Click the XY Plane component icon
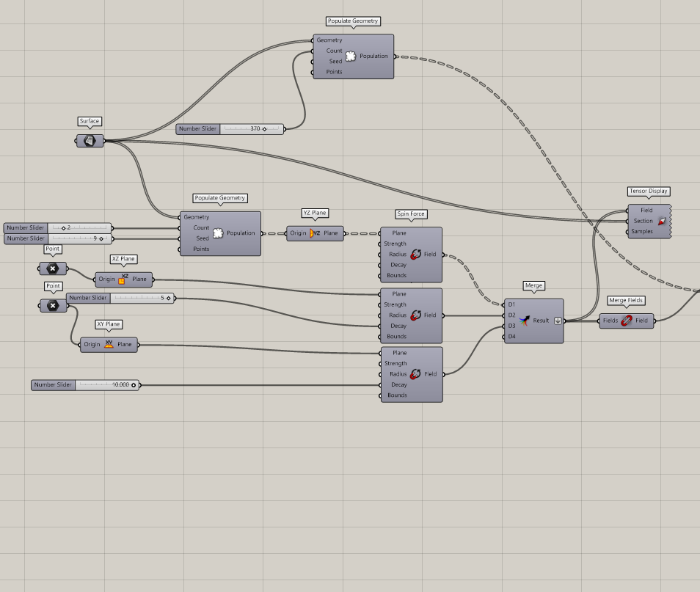This screenshot has height=592, width=700. [x=108, y=344]
